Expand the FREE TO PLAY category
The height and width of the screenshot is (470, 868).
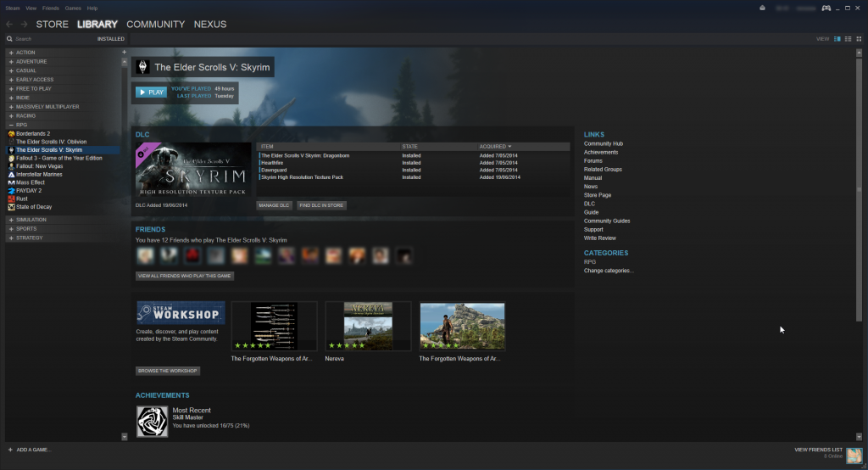coord(11,89)
